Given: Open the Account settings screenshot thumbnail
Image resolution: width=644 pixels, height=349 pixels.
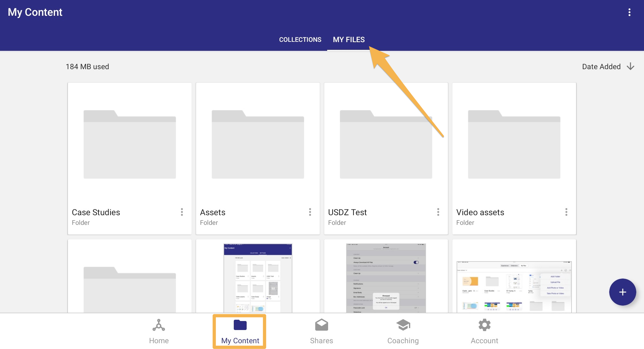Looking at the screenshot, I should point(386,278).
